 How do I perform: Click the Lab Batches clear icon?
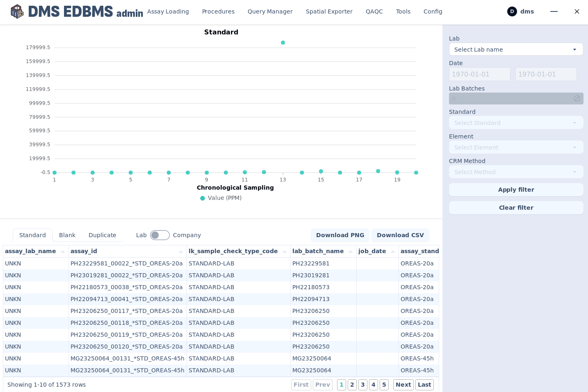pos(577,98)
